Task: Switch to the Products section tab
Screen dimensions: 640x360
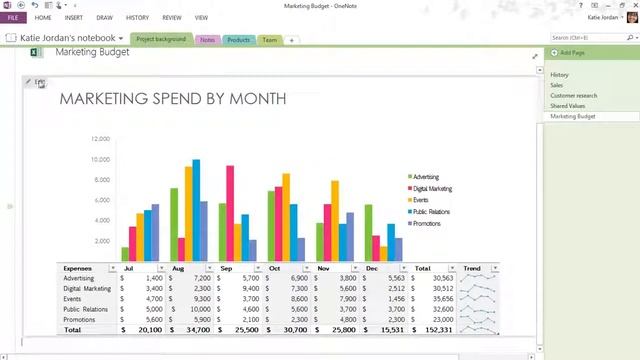Action: pyautogui.click(x=238, y=40)
